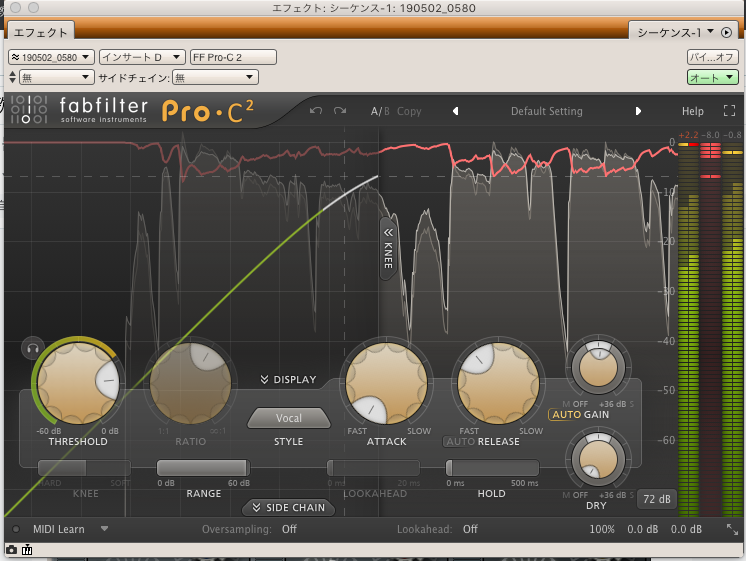Image resolution: width=746 pixels, height=561 pixels.
Task: Change Oversampling Off setting
Action: point(289,529)
